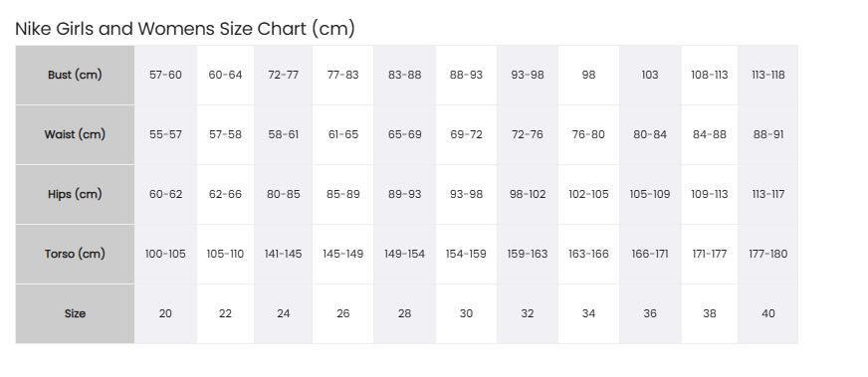
Task: Click bust measurement 57-60
Action: (x=165, y=75)
